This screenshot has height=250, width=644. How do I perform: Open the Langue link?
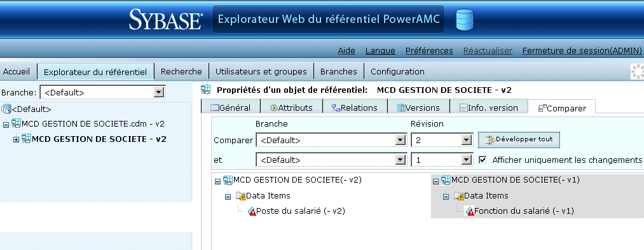[380, 51]
